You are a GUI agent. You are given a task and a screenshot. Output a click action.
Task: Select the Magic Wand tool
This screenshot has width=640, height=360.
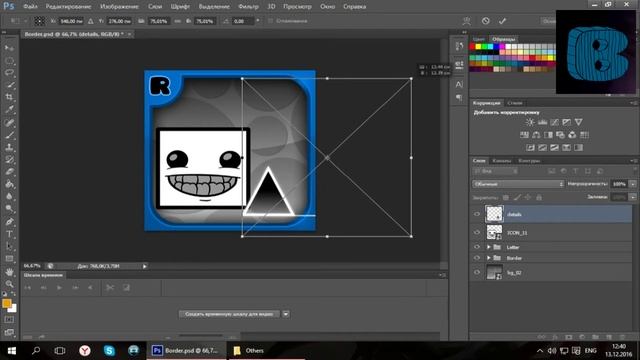click(9, 85)
